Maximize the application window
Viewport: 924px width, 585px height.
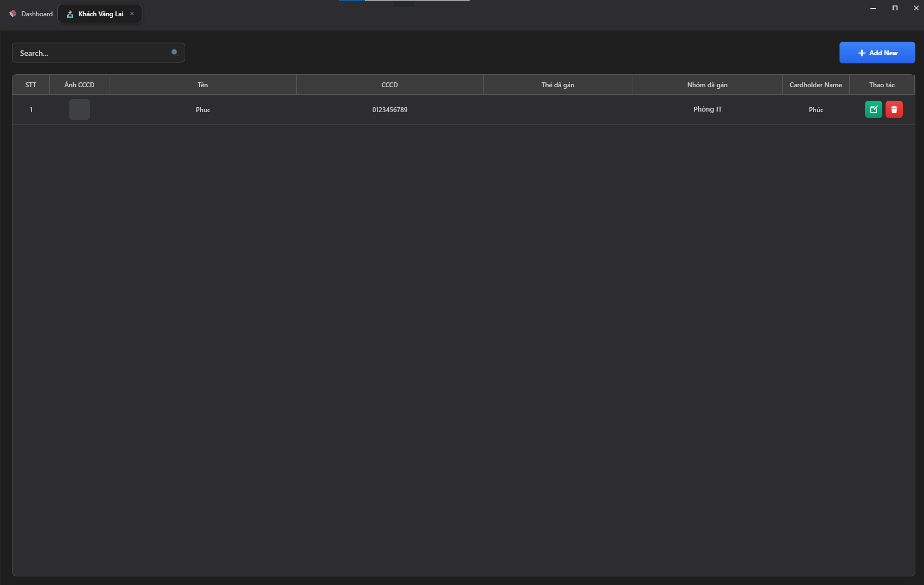pyautogui.click(x=895, y=8)
